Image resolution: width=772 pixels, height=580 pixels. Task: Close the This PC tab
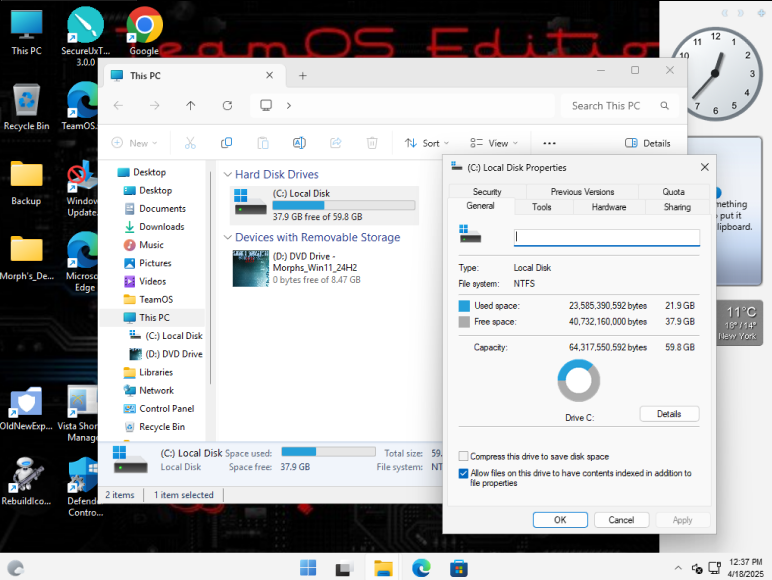pos(269,75)
